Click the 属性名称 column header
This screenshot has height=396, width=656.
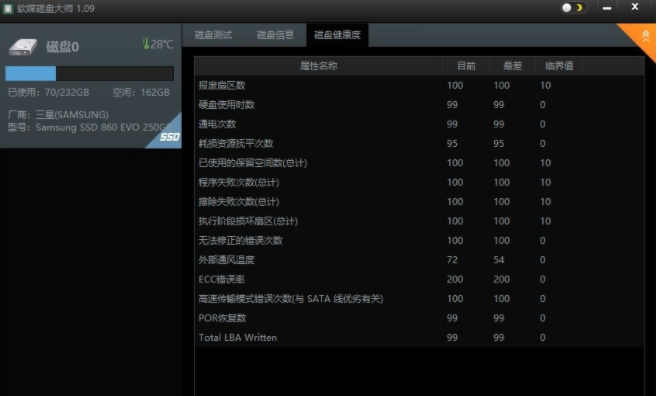(318, 66)
